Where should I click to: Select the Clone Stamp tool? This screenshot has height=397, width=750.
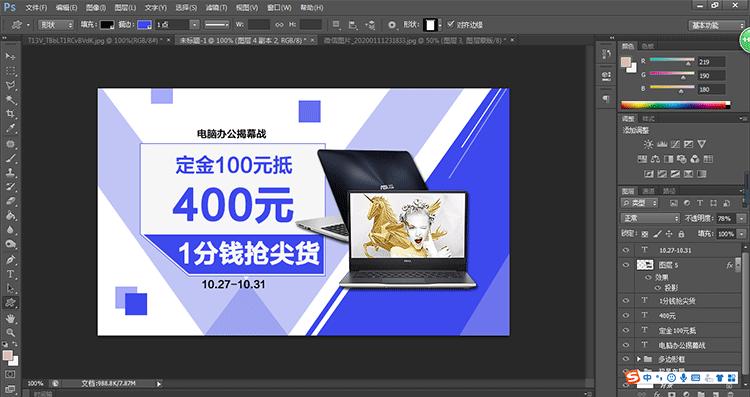(10, 173)
